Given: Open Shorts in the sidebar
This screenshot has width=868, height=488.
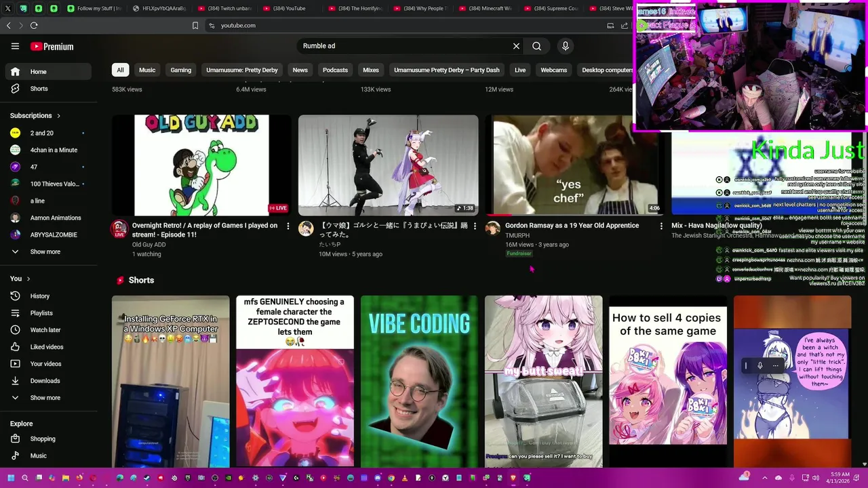Looking at the screenshot, I should [x=48, y=89].
